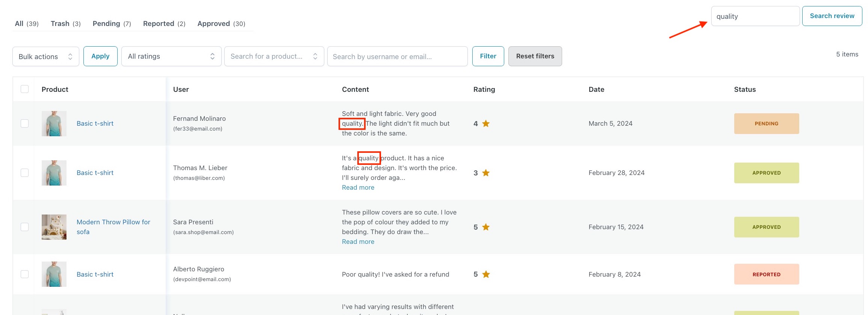Click the Content column header
This screenshot has height=315, width=868.
coord(355,89)
